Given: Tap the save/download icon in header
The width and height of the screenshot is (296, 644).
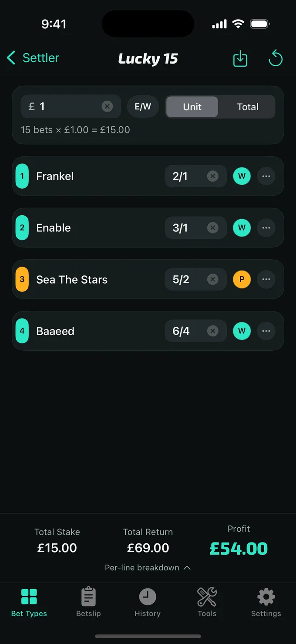Looking at the screenshot, I should pos(240,58).
